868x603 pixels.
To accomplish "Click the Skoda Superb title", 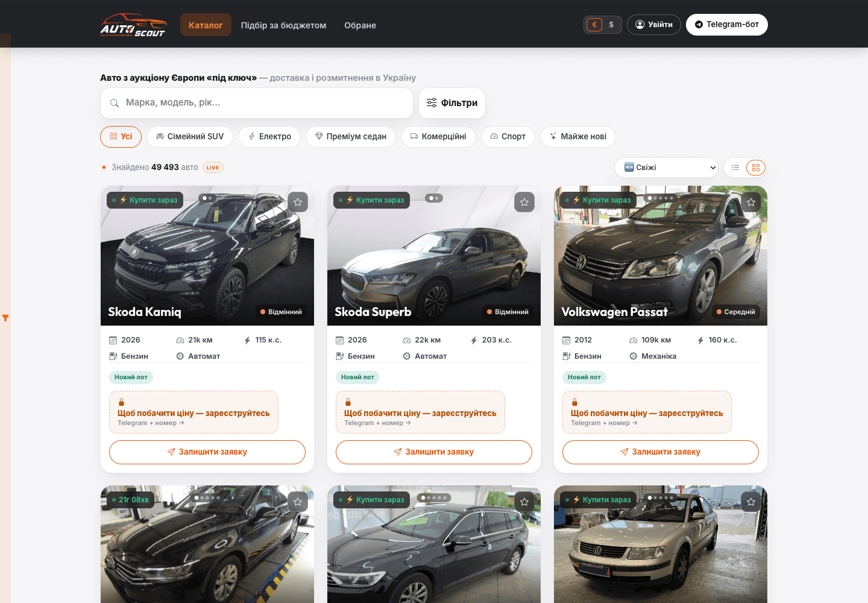I will click(x=373, y=312).
